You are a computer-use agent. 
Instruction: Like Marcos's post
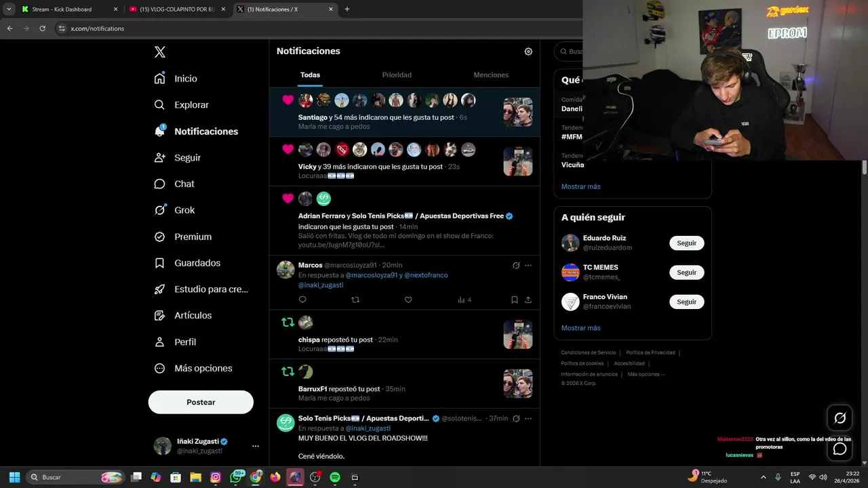tap(408, 300)
